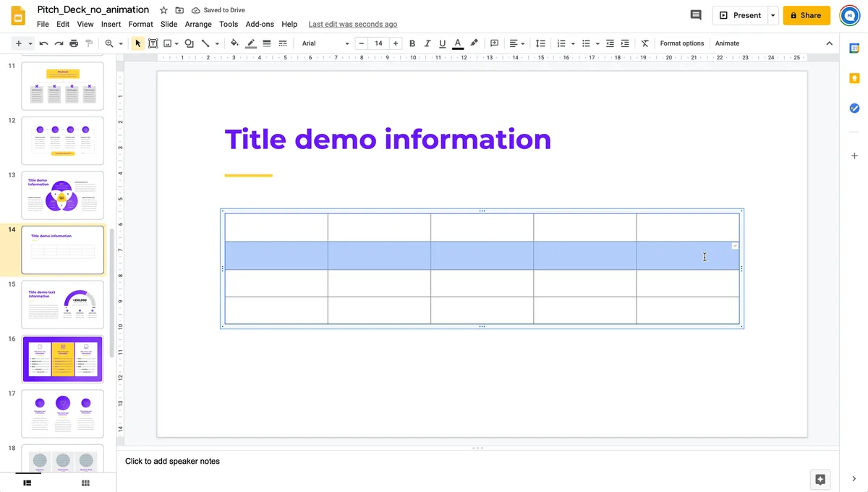The width and height of the screenshot is (868, 492).
Task: Expand the line type dropdown arrow
Action: tap(217, 43)
